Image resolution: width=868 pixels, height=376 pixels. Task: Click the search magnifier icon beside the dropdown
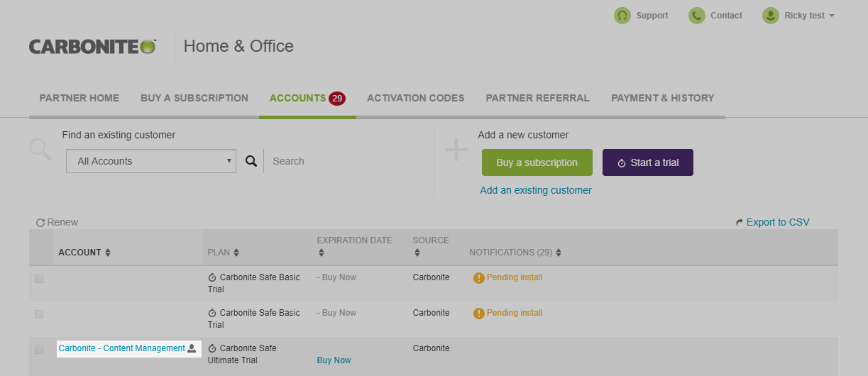(x=251, y=161)
